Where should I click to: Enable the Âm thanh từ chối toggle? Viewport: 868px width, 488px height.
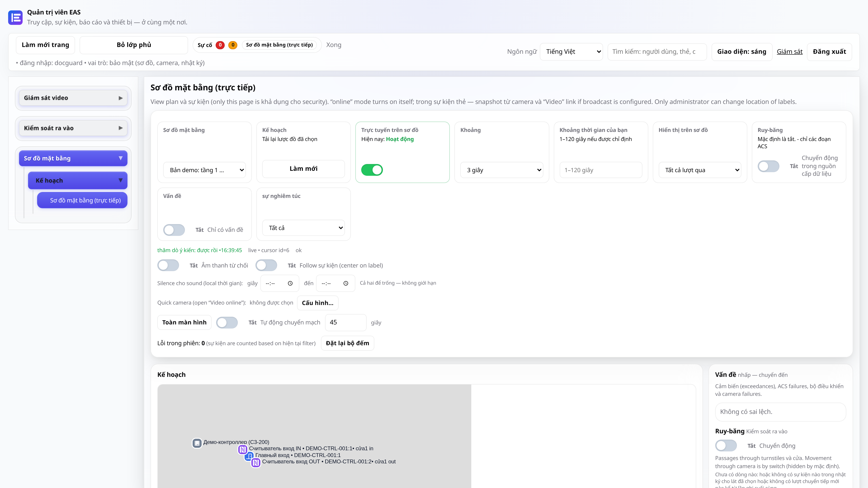coord(168,265)
